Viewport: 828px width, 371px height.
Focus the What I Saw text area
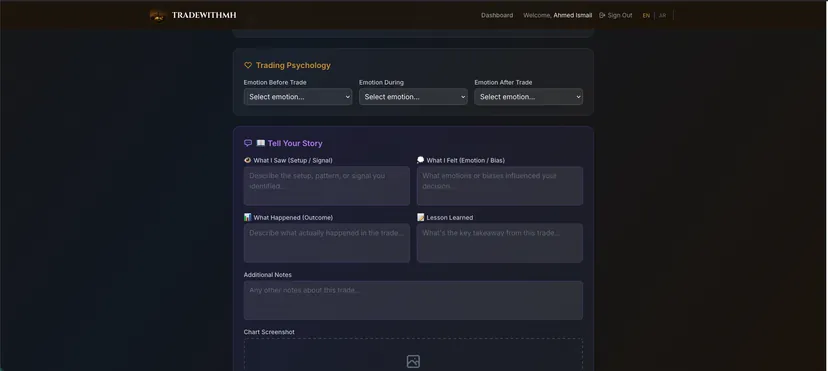pyautogui.click(x=326, y=186)
